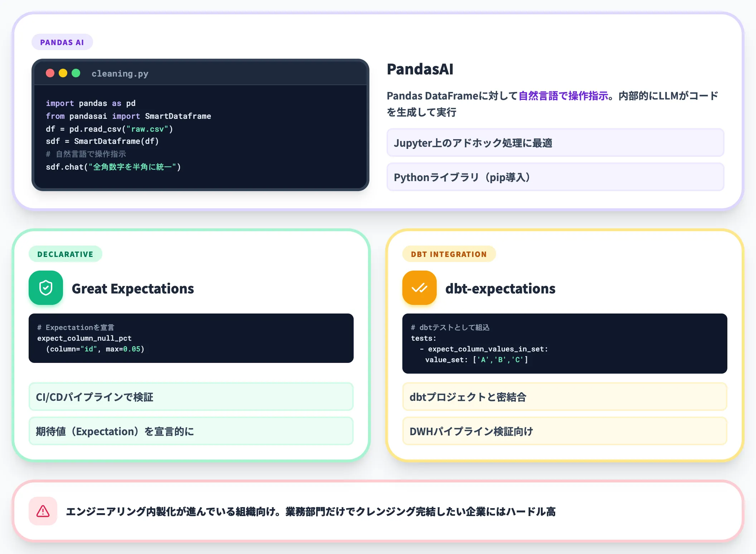Click the (column="id", max=0.05) line
The width and height of the screenshot is (756, 554).
95,349
